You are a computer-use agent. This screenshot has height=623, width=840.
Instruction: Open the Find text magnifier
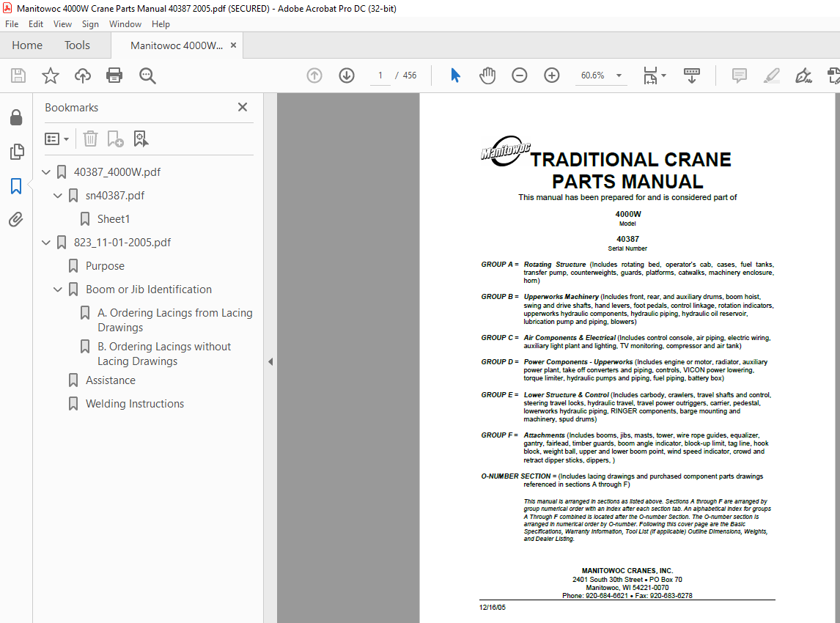(147, 75)
